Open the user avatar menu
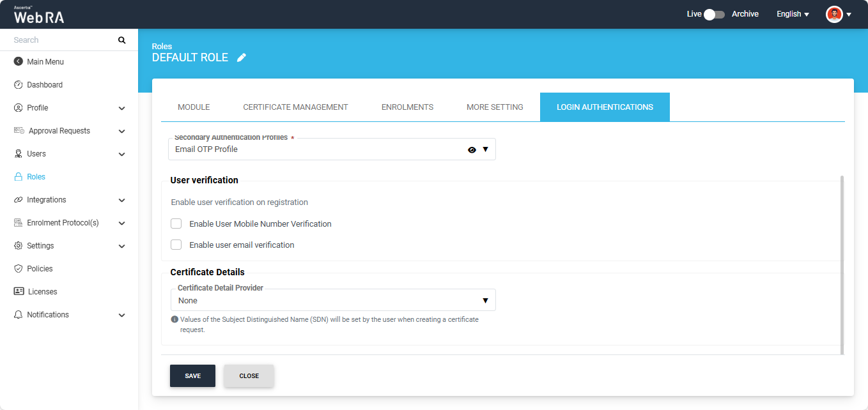868x410 pixels. click(x=835, y=14)
